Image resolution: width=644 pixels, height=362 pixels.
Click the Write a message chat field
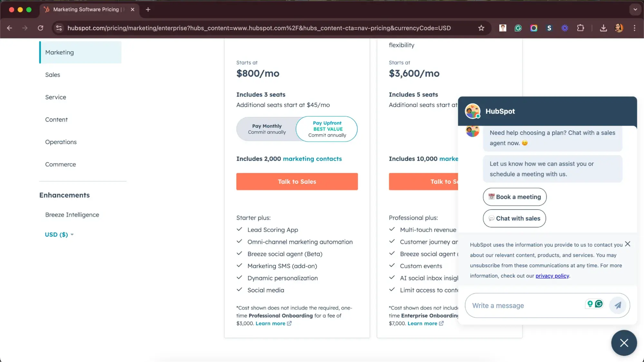[522, 305]
